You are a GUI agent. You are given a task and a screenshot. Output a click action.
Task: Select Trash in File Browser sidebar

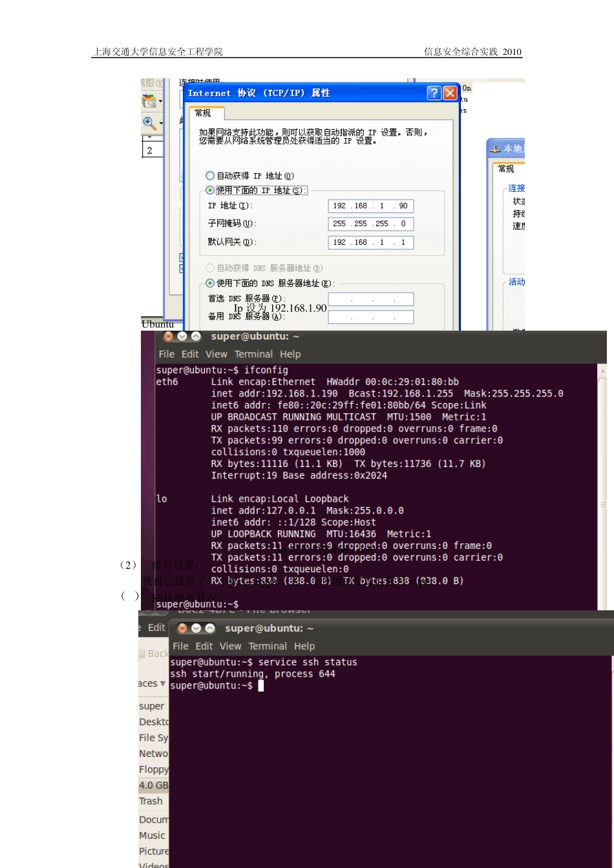click(151, 801)
